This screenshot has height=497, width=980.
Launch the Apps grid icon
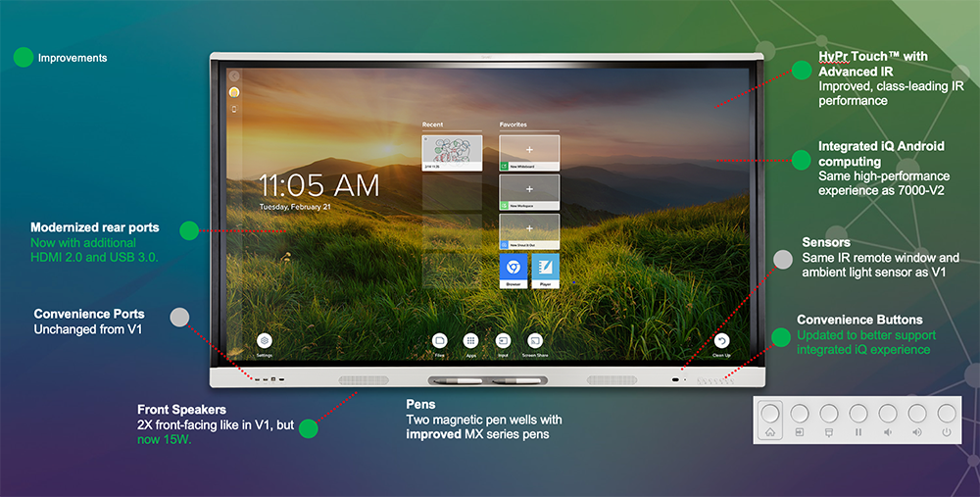click(x=470, y=340)
